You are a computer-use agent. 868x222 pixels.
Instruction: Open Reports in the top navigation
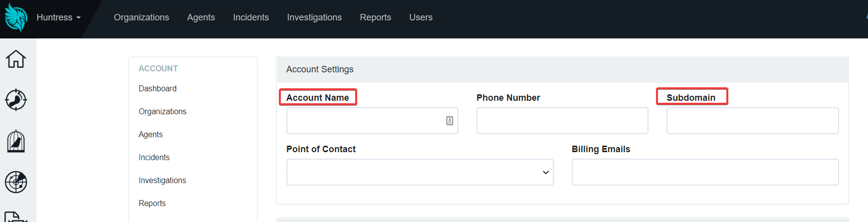[376, 17]
